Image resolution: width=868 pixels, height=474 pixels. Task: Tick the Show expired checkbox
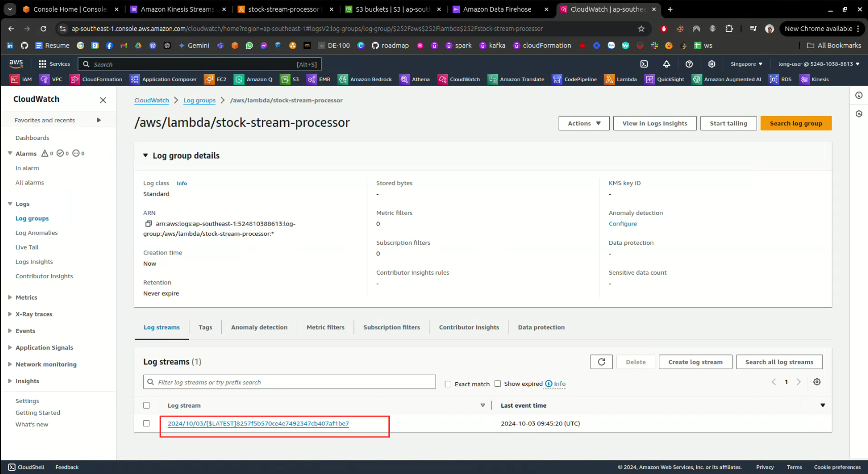[x=497, y=384]
